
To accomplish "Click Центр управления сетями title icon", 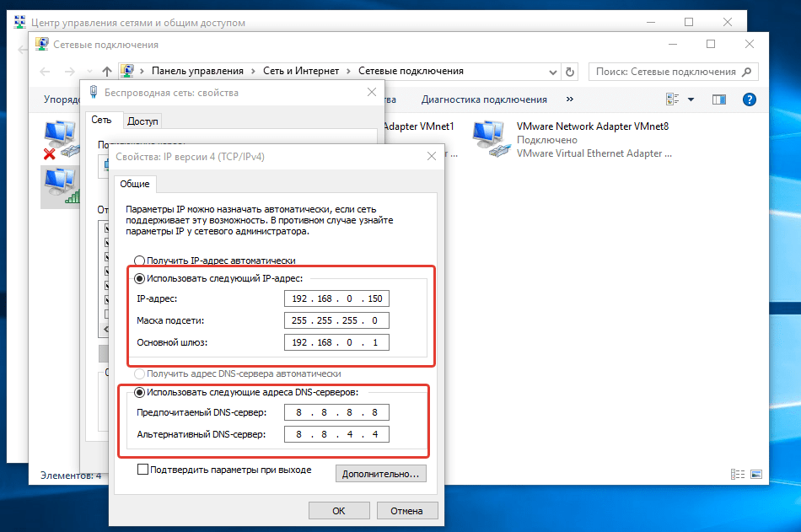I will (x=20, y=22).
